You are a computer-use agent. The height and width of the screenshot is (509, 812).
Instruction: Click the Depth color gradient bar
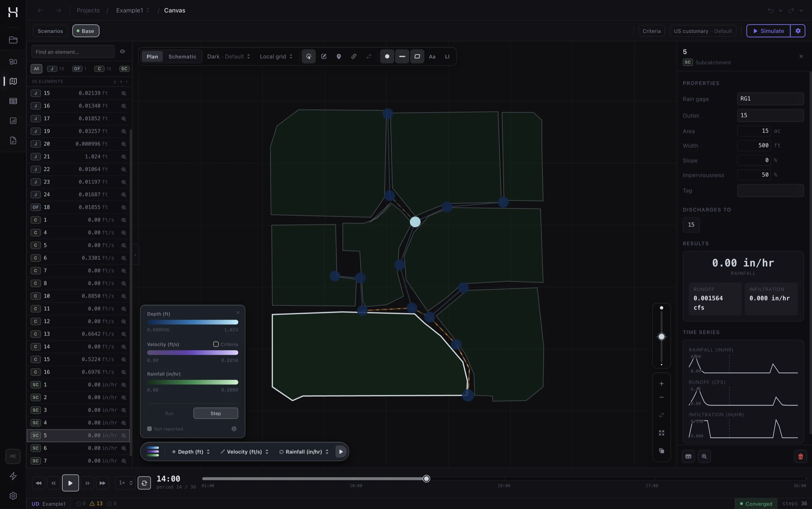point(193,322)
